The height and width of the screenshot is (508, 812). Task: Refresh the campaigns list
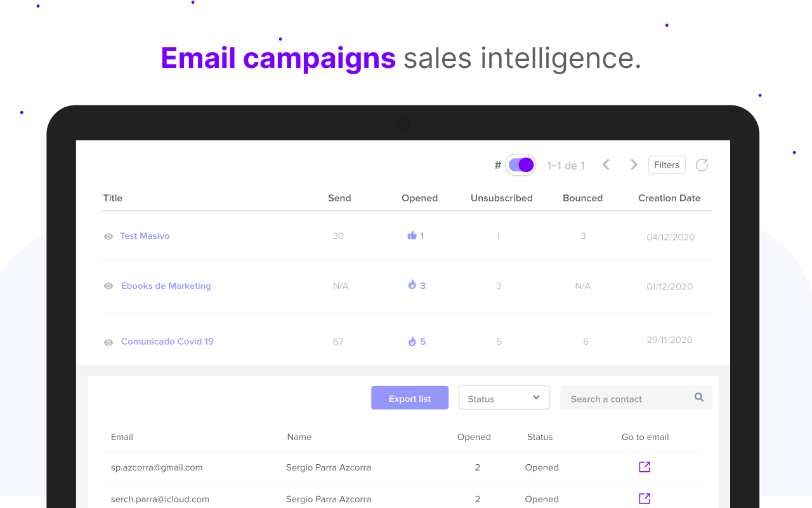702,165
